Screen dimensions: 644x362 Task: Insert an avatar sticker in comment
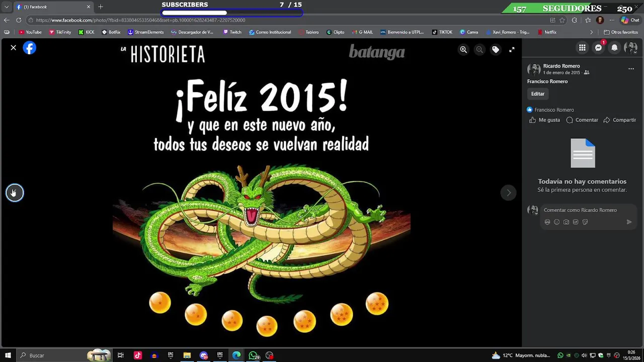point(547,222)
